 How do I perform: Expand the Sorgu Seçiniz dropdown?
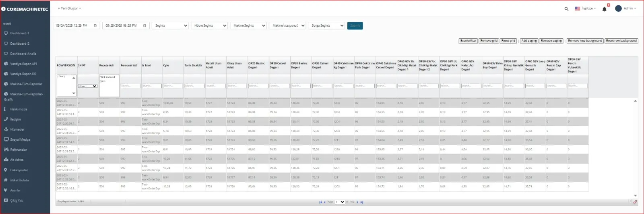point(326,26)
